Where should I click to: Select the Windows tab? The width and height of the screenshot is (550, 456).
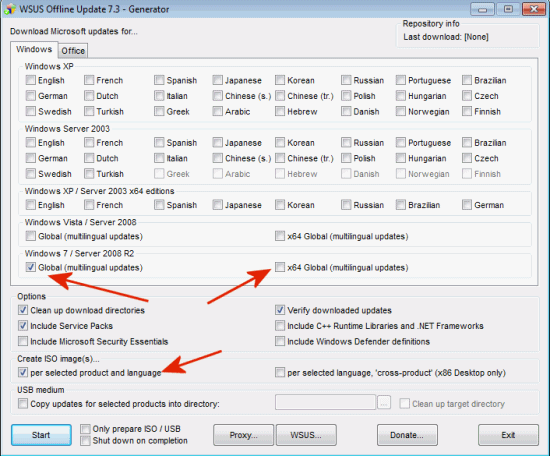[x=34, y=49]
